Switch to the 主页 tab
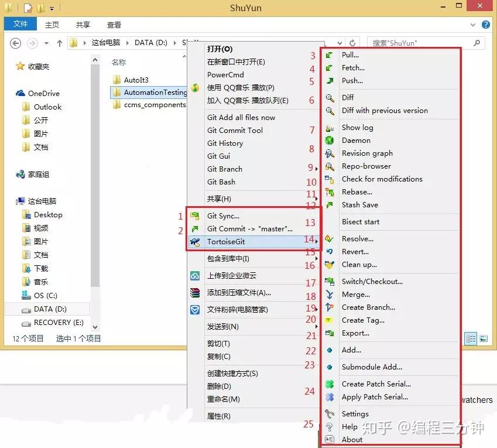Viewport: 497px width, 448px height. tap(52, 25)
